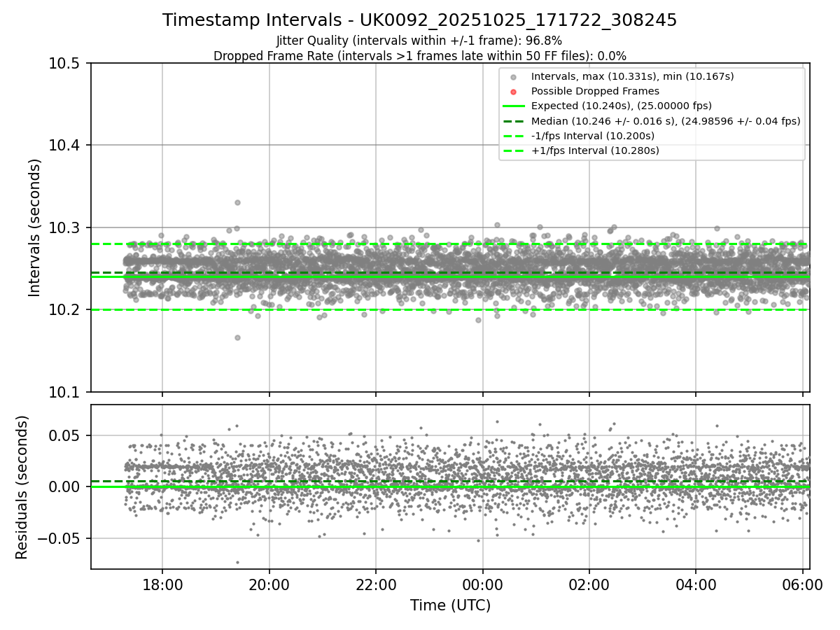Click the Dropped Frame Rate 0.0% subtitle
This screenshot has height=630, width=840.
(x=420, y=55)
